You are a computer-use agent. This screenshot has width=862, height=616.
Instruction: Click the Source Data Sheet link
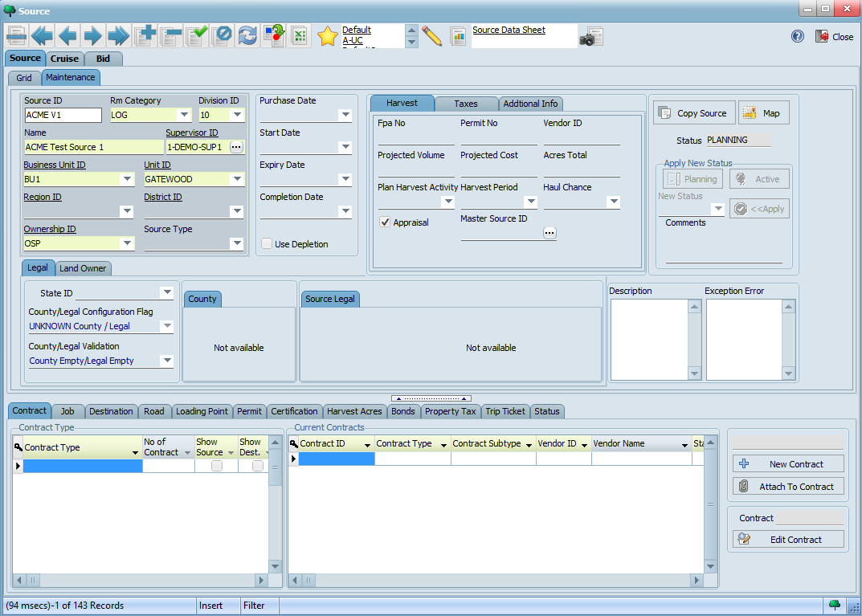point(509,30)
